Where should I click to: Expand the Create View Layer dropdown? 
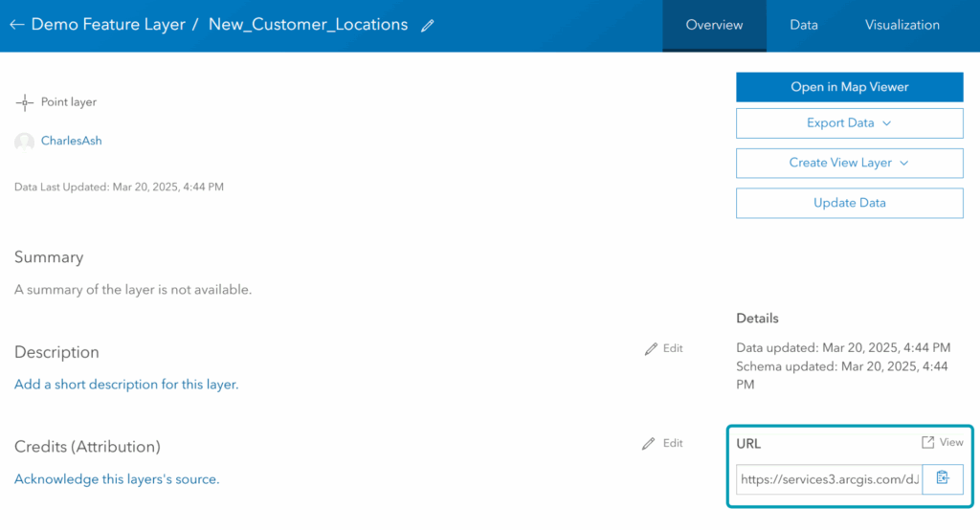(x=850, y=164)
